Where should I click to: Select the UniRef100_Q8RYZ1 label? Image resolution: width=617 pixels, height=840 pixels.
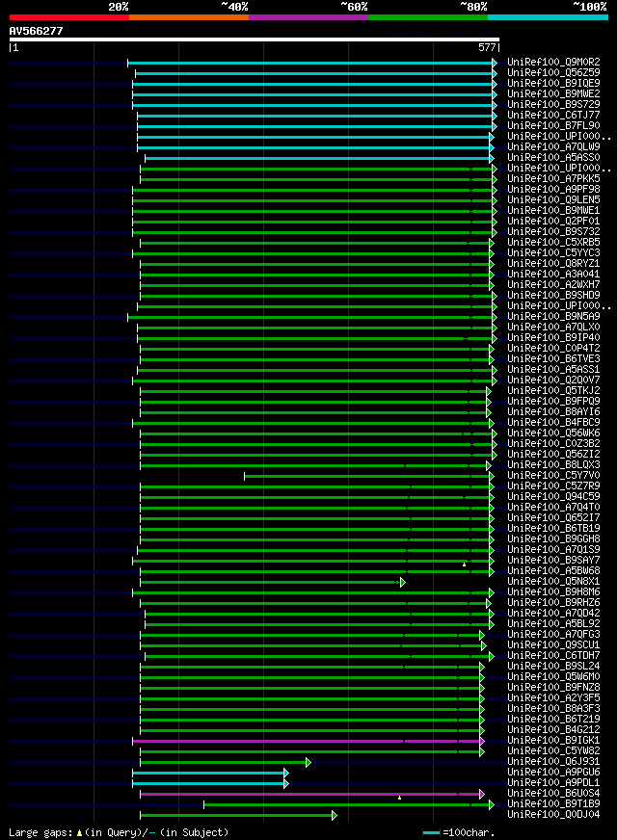(553, 264)
